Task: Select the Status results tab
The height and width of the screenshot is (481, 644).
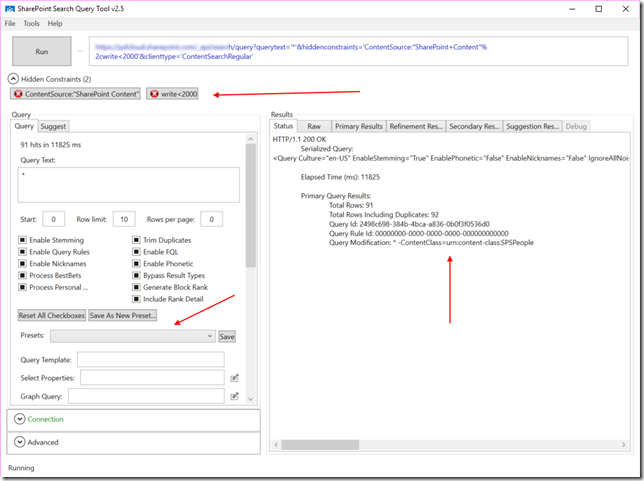Action: tap(283, 126)
